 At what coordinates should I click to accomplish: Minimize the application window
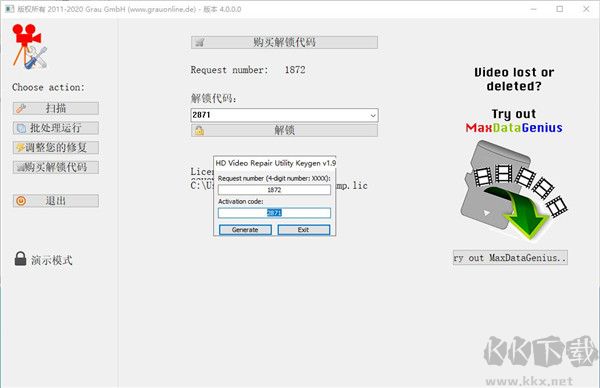point(534,9)
